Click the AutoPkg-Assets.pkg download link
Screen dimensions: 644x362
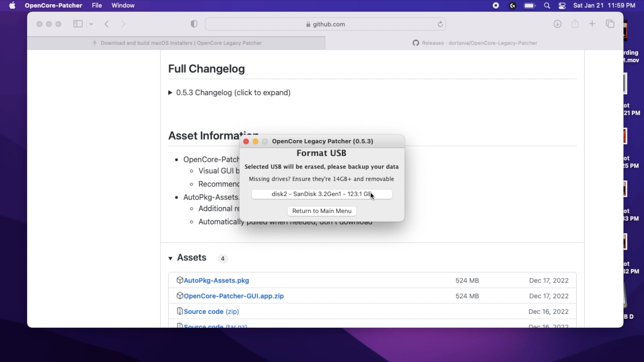click(x=216, y=280)
